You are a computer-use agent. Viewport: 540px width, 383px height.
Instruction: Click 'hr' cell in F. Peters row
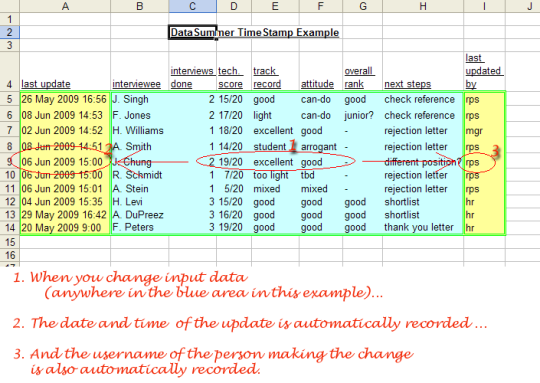[x=485, y=228]
